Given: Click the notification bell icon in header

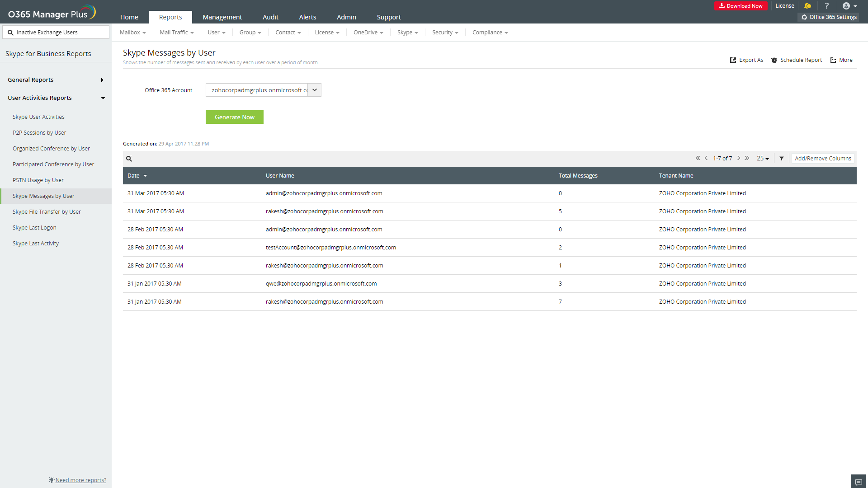Looking at the screenshot, I should [x=808, y=6].
